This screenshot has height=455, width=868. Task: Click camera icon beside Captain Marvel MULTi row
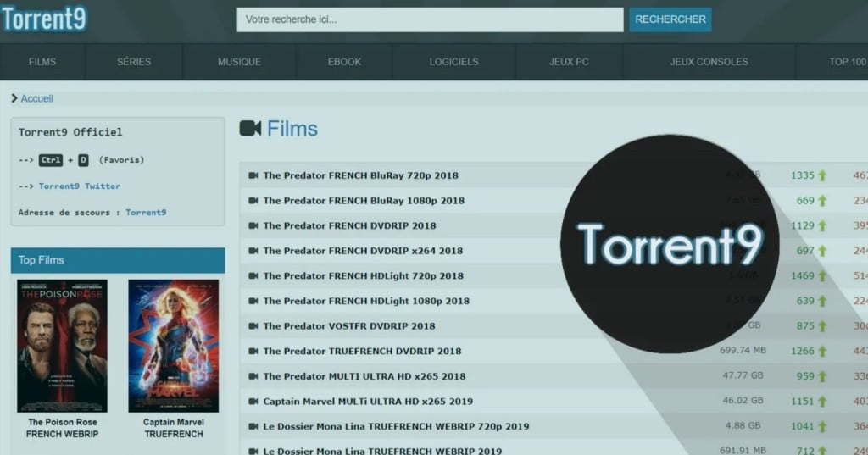(x=253, y=402)
